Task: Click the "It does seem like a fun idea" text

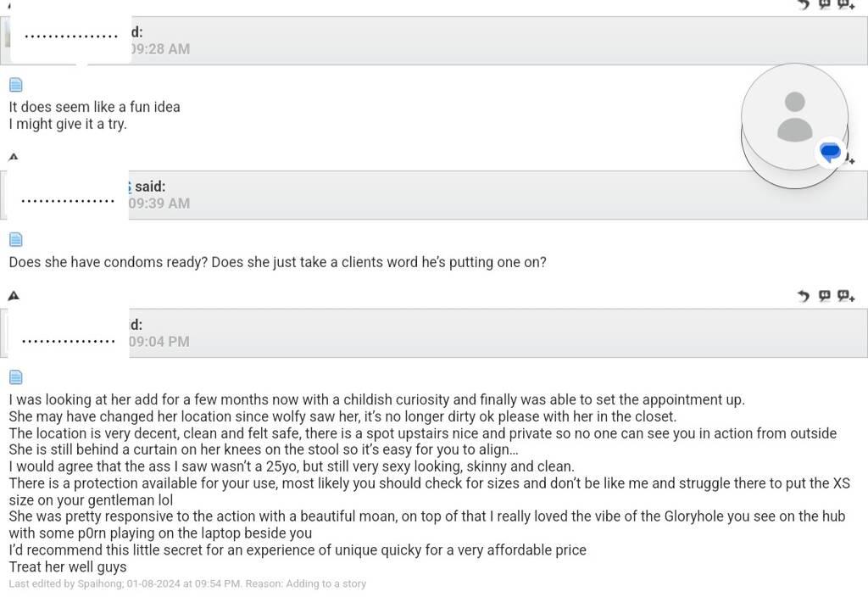Action: (x=94, y=107)
